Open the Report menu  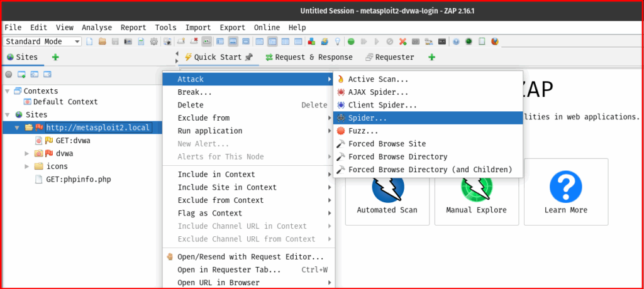tap(133, 28)
